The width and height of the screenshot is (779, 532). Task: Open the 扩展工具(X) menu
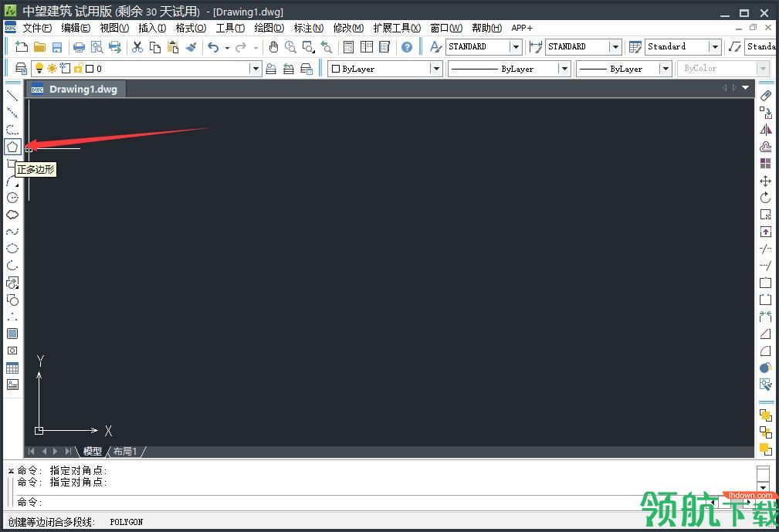(397, 28)
